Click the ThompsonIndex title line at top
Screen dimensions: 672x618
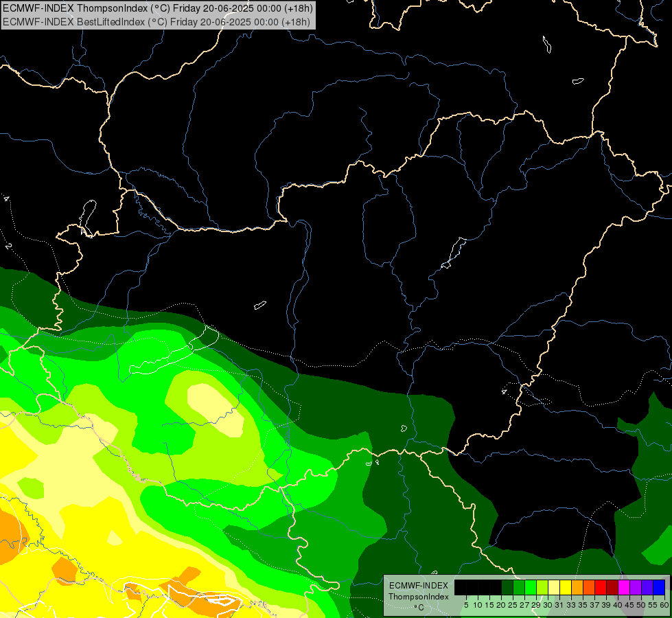click(x=158, y=8)
